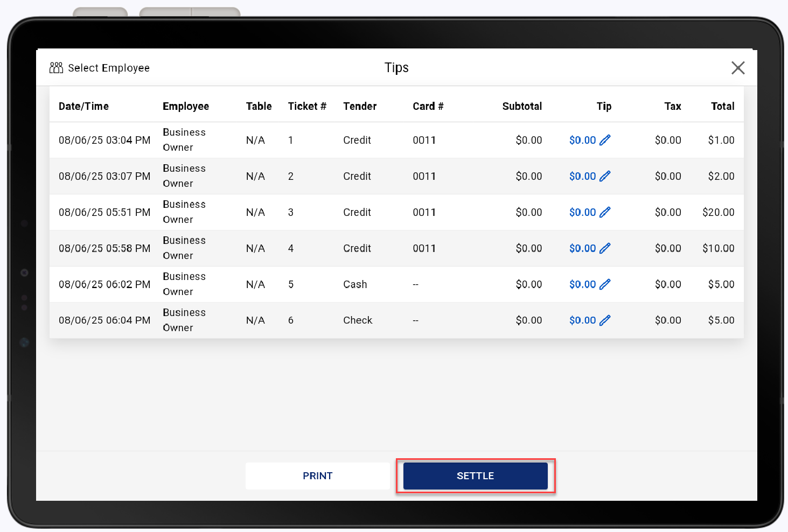Click the Check tender cell
This screenshot has height=532, width=788.
tap(358, 320)
